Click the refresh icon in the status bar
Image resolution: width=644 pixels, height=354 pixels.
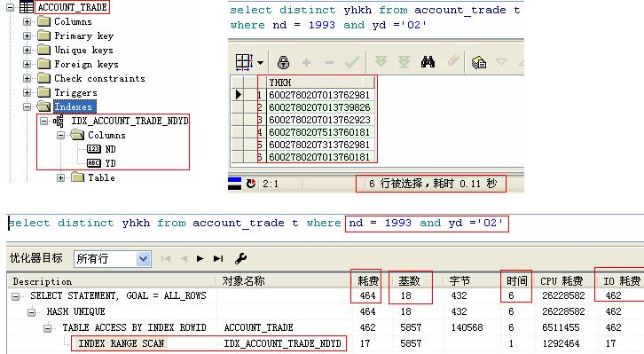[251, 184]
